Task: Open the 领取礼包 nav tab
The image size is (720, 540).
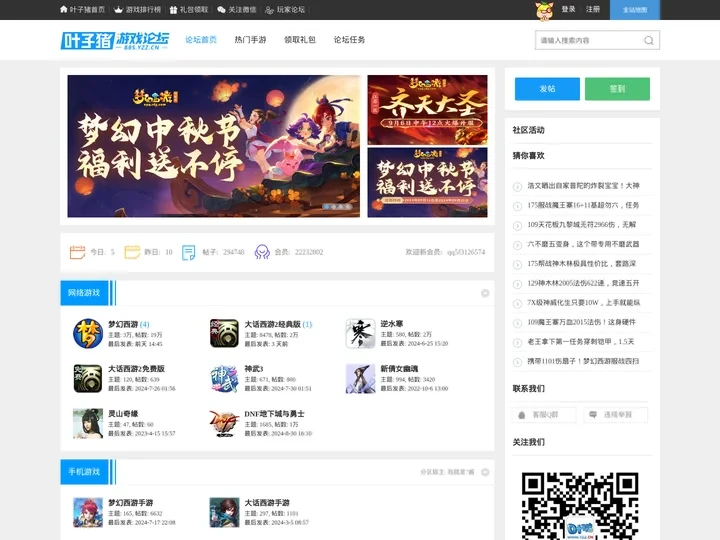Action: pos(300,40)
